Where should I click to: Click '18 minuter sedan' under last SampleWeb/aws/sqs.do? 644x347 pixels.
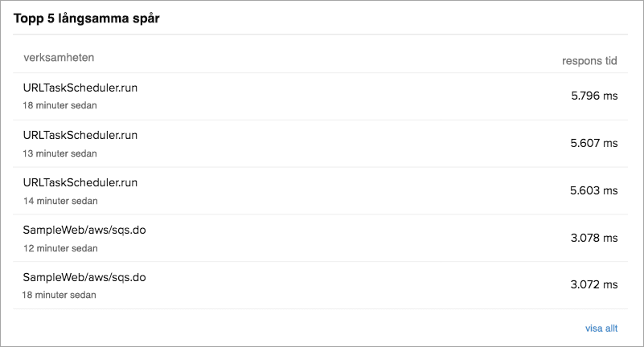pyautogui.click(x=59, y=295)
